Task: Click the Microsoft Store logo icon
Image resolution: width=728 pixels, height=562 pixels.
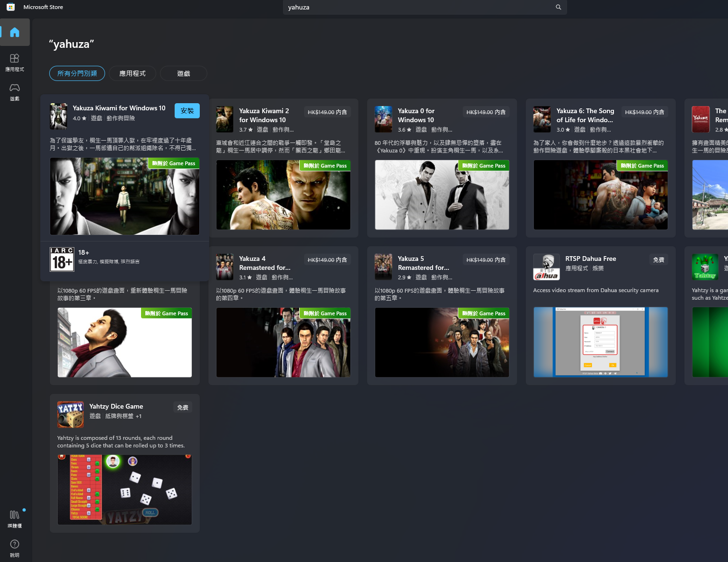Action: 10,7
